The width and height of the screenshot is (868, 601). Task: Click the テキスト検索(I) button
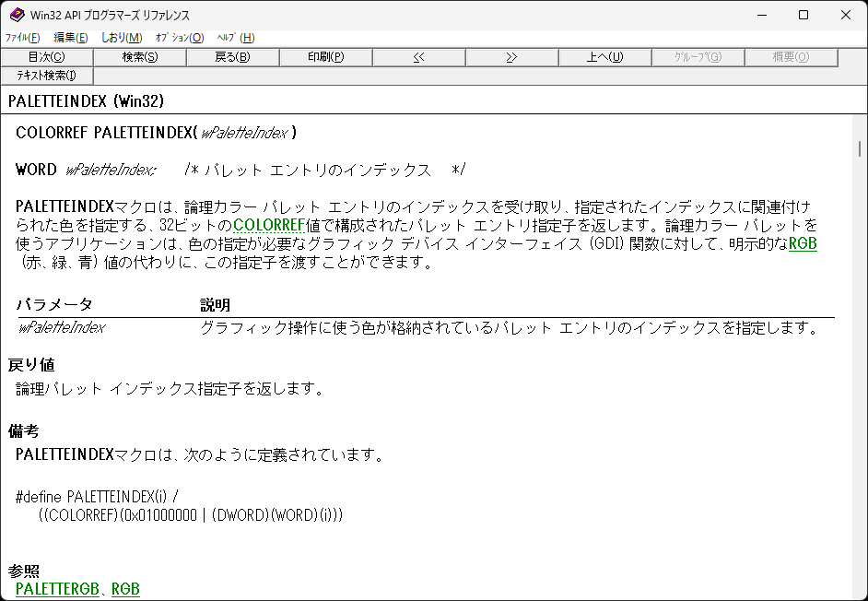pos(46,76)
